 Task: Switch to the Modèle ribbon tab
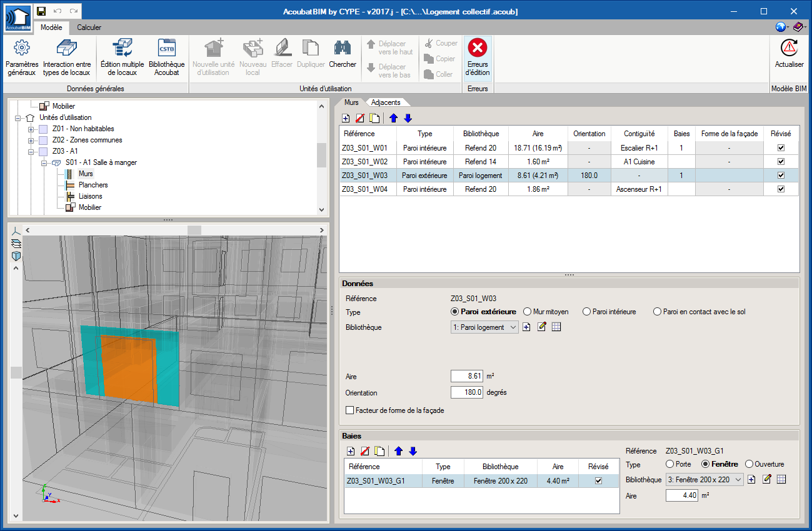click(51, 27)
